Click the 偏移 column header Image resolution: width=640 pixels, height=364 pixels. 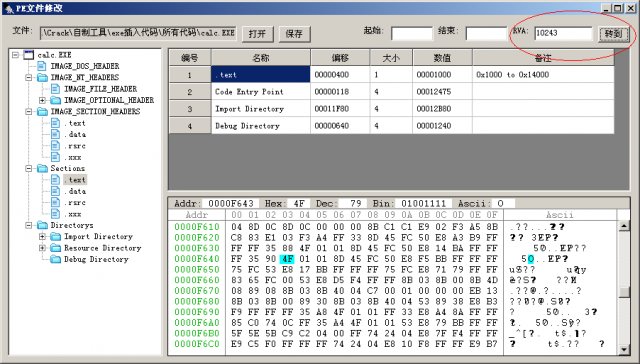click(340, 58)
